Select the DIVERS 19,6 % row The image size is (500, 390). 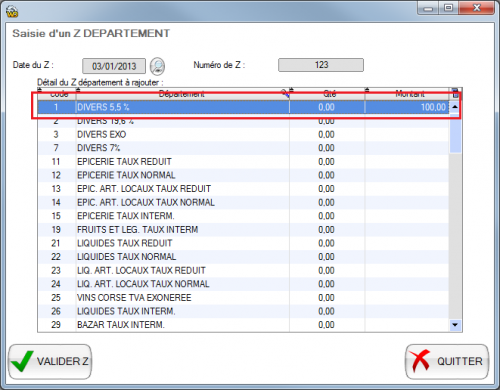click(x=243, y=121)
